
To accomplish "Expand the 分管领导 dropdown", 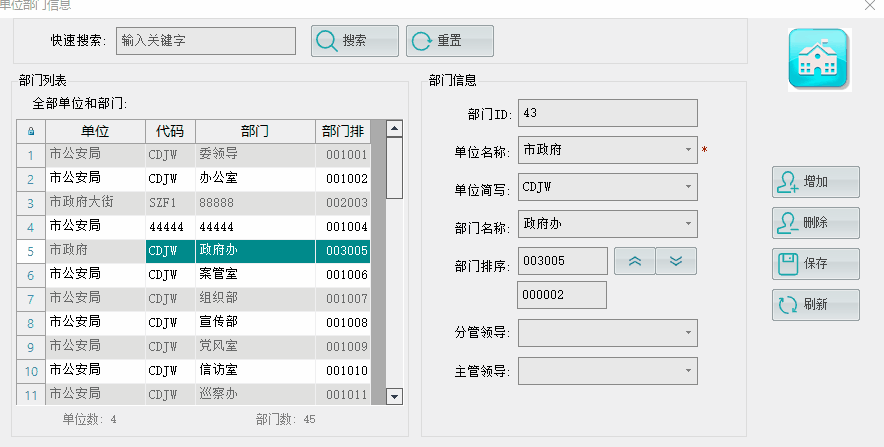I will coord(688,333).
